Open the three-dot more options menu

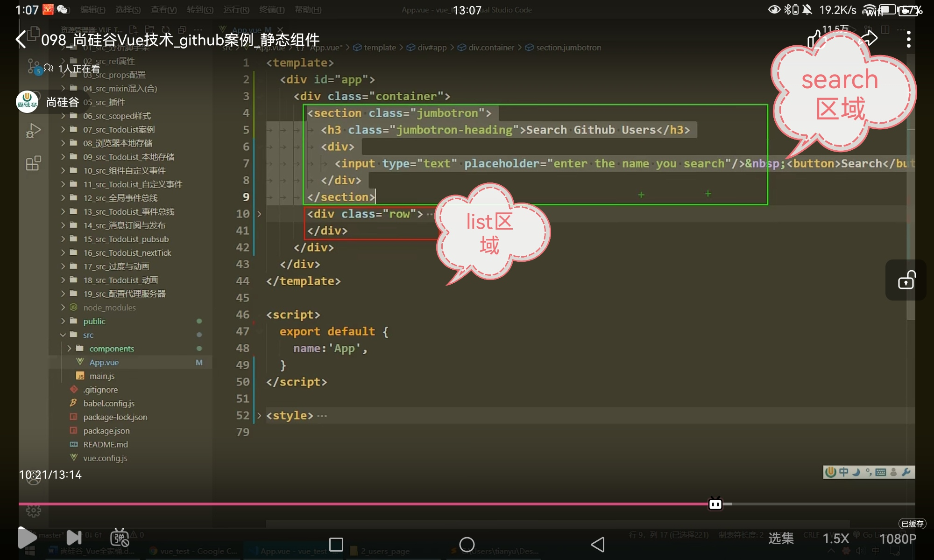908,40
